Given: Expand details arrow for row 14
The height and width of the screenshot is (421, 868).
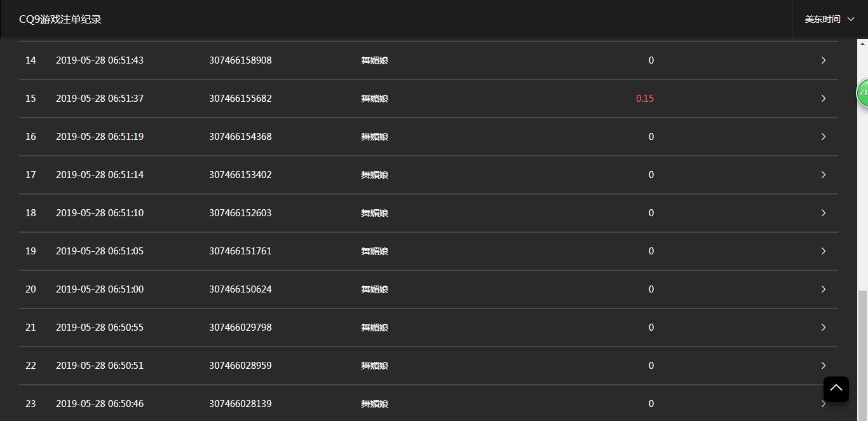Looking at the screenshot, I should pos(823,60).
